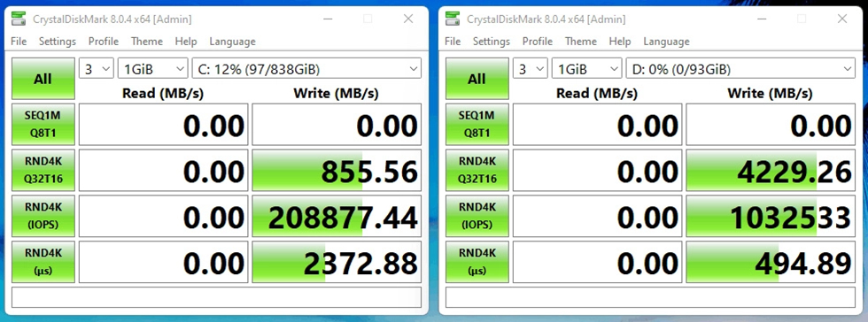868x322 pixels.
Task: Start SEQ1M Q8T1 test in left window
Action: pos(43,124)
